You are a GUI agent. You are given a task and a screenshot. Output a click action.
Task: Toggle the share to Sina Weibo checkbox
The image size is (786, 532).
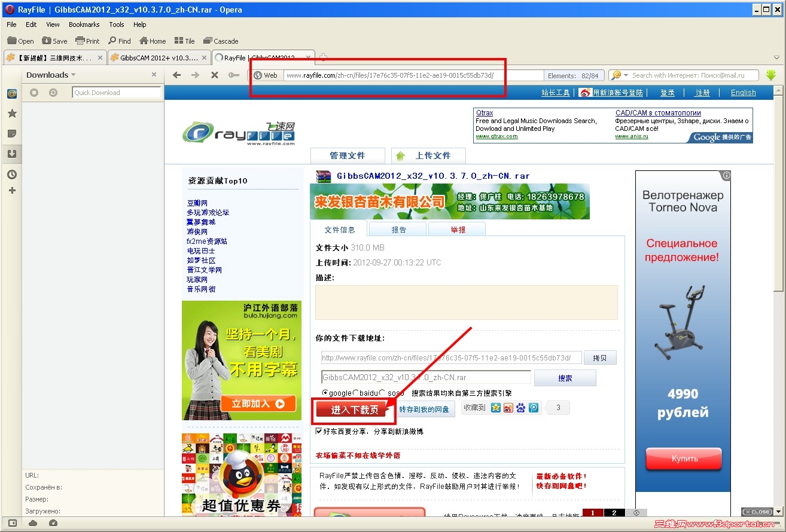[319, 431]
